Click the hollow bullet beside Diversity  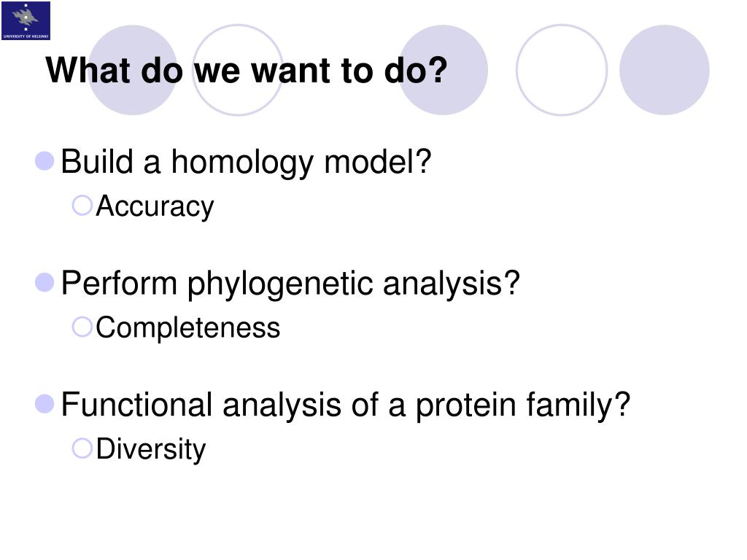click(x=82, y=448)
